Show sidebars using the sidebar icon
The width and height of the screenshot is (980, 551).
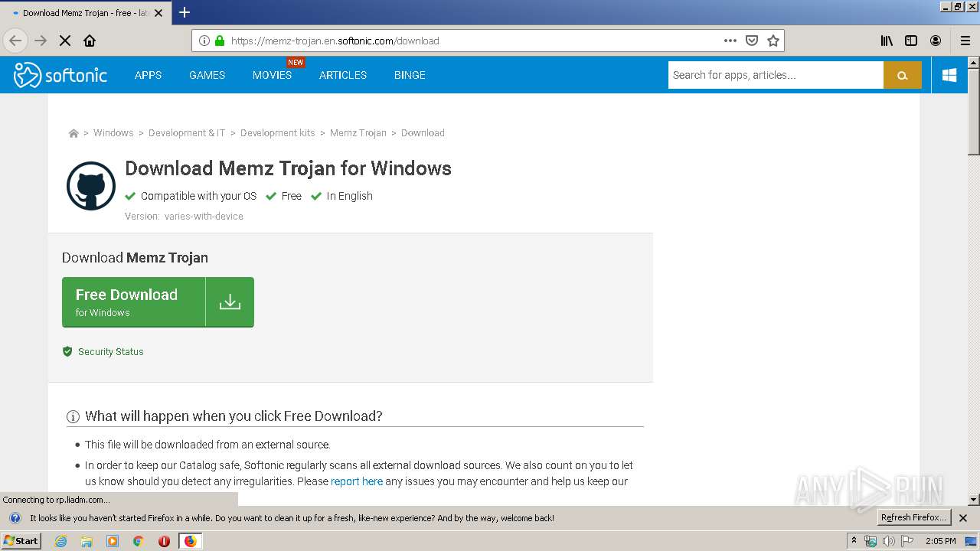(911, 41)
